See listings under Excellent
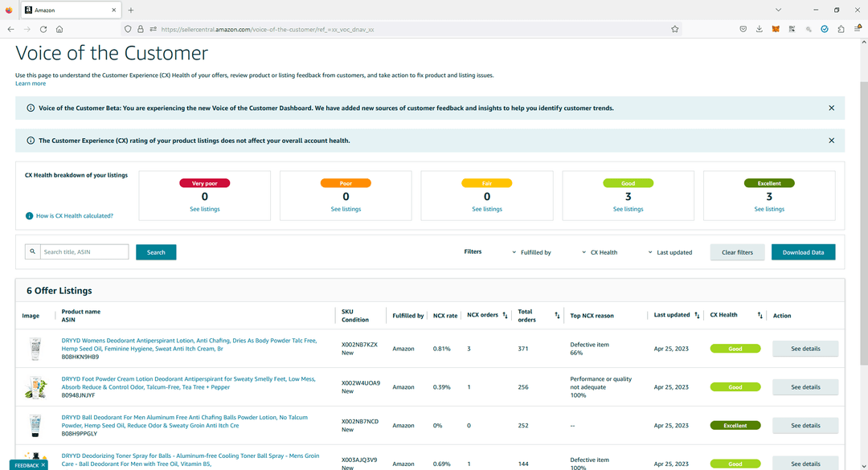 pyautogui.click(x=769, y=209)
